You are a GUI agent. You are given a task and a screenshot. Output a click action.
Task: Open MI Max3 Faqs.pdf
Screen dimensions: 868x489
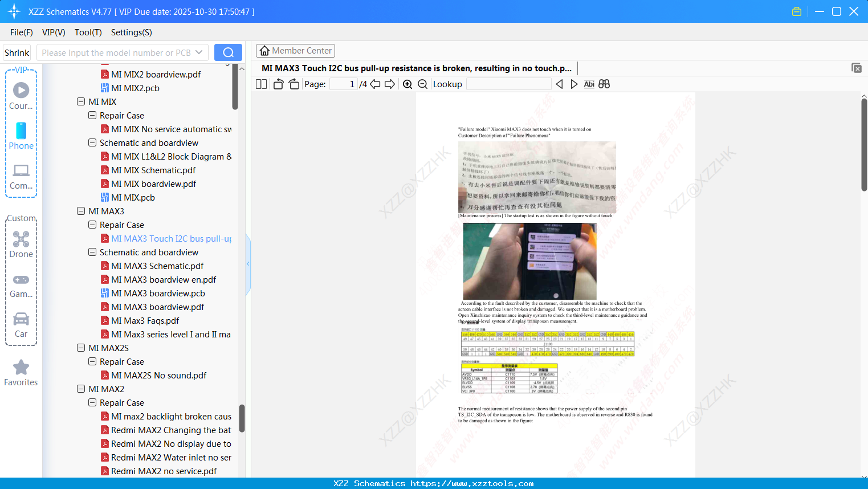pyautogui.click(x=145, y=320)
